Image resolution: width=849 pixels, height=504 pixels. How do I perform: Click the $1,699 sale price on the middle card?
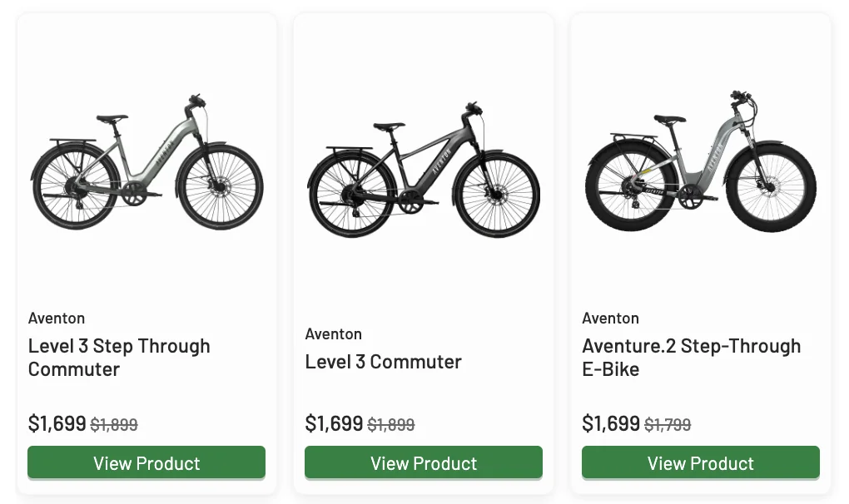point(333,423)
